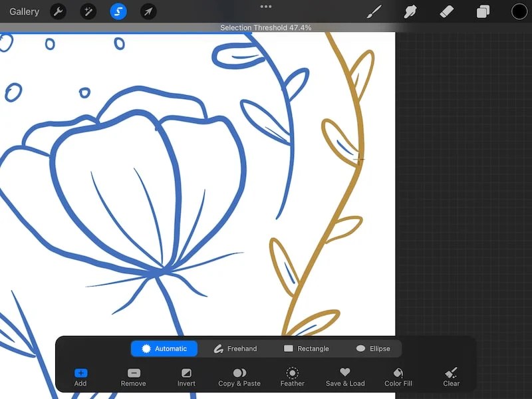Image resolution: width=532 pixels, height=399 pixels.
Task: Switch to Freehand selection mode
Action: click(x=236, y=348)
